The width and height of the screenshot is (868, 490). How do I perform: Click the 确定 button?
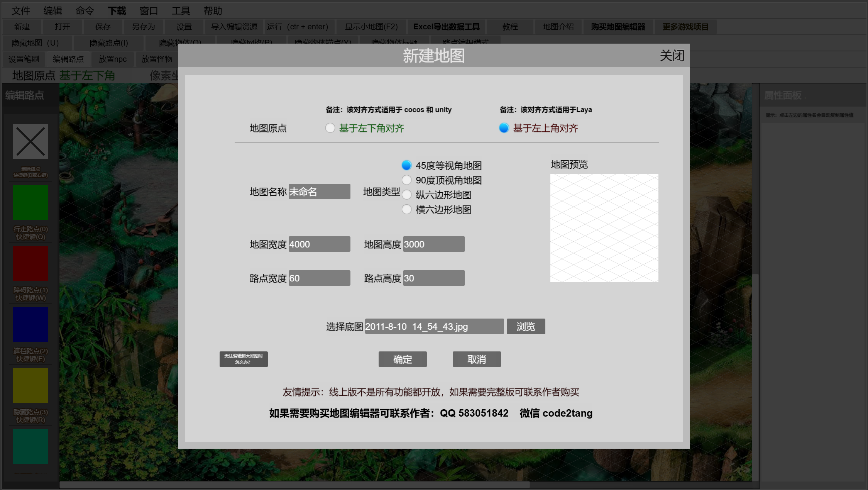(403, 359)
